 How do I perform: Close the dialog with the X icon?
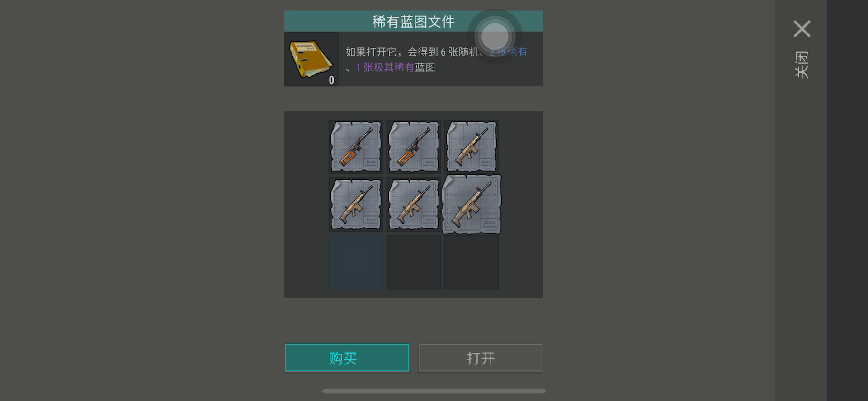(802, 29)
